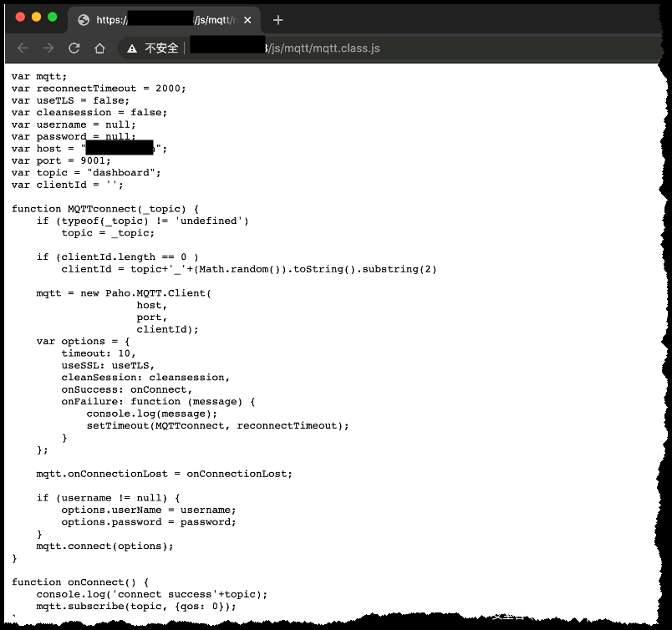
Task: Minimize the window with yellow button
Action: pos(37,17)
